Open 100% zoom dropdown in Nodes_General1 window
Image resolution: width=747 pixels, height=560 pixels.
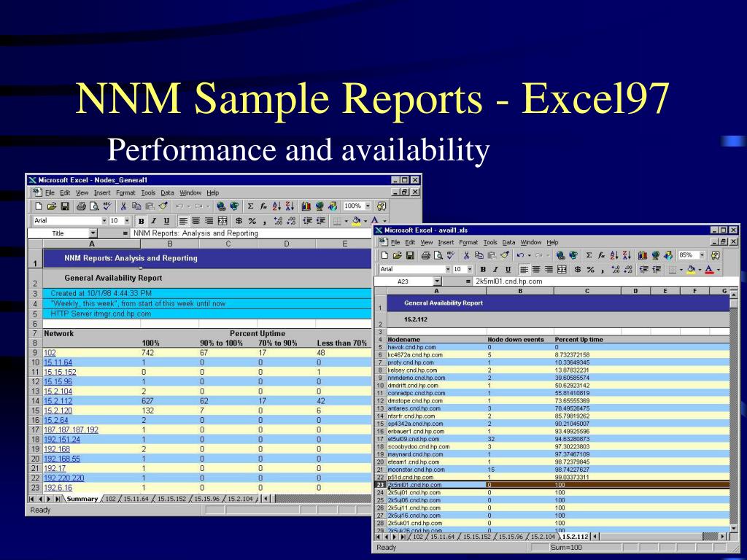point(368,206)
